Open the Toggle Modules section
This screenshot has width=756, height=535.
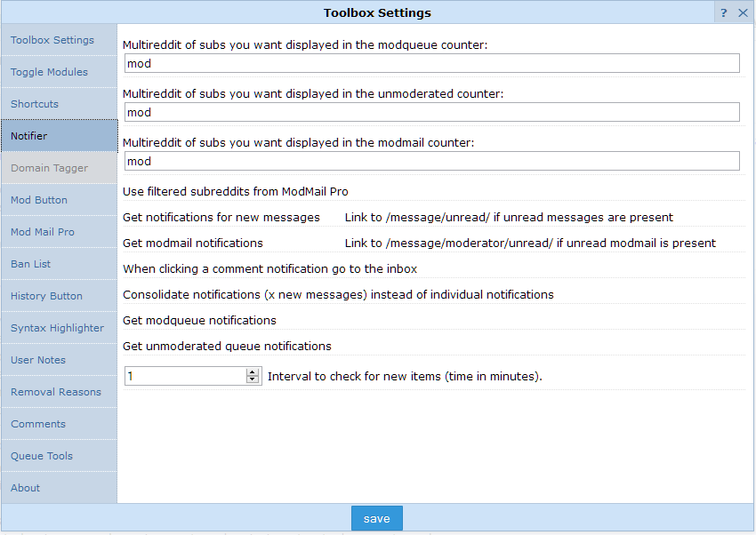(49, 72)
